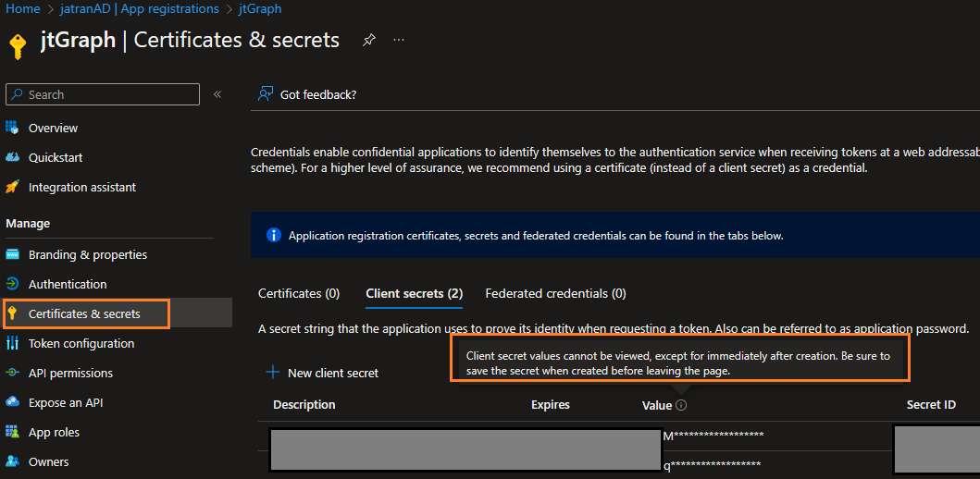This screenshot has width=980, height=479.
Task: Click the Manage section heading
Action: click(28, 223)
